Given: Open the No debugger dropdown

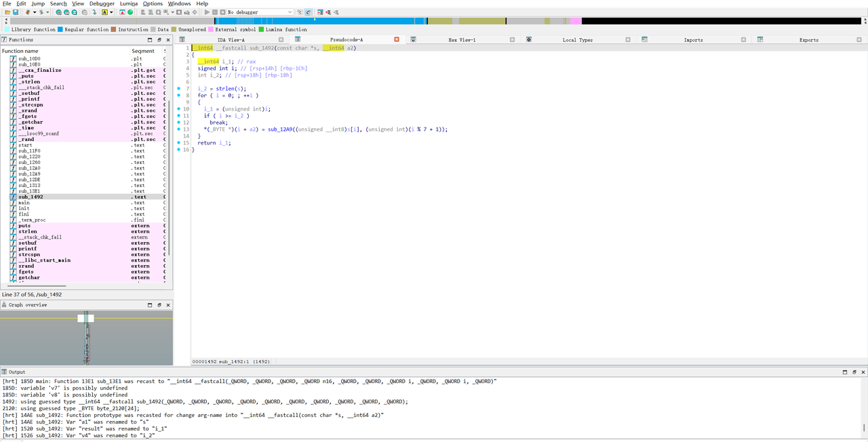Looking at the screenshot, I should [290, 12].
